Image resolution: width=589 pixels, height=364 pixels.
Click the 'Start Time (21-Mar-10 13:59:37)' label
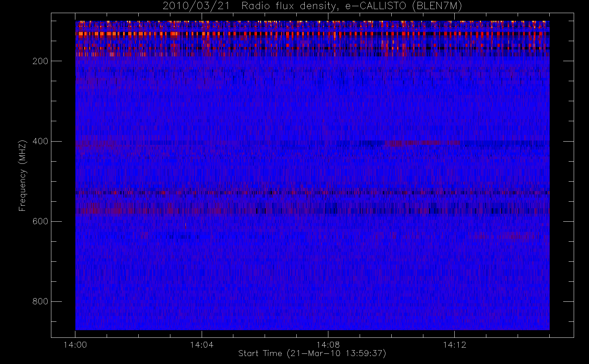coord(312,353)
